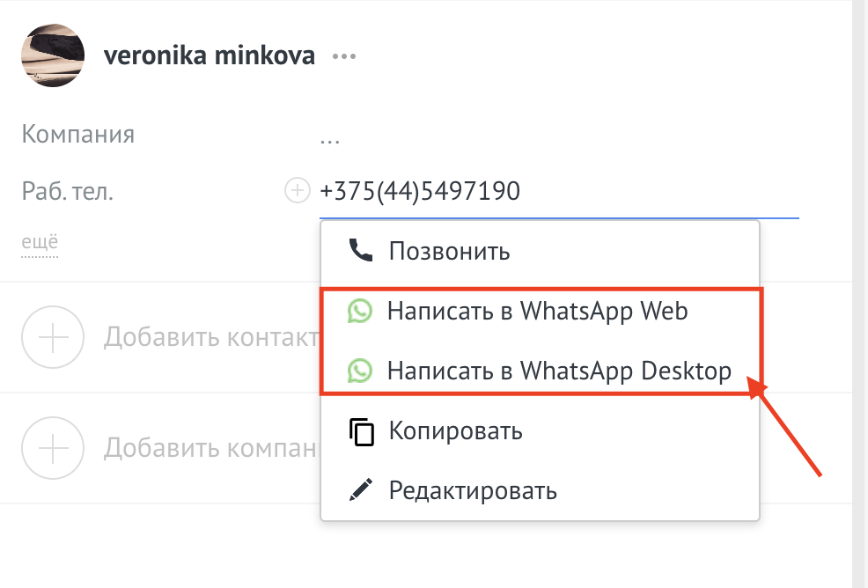This screenshot has width=868, height=588.
Task: Click small plus icon beside phone number
Action: click(298, 190)
